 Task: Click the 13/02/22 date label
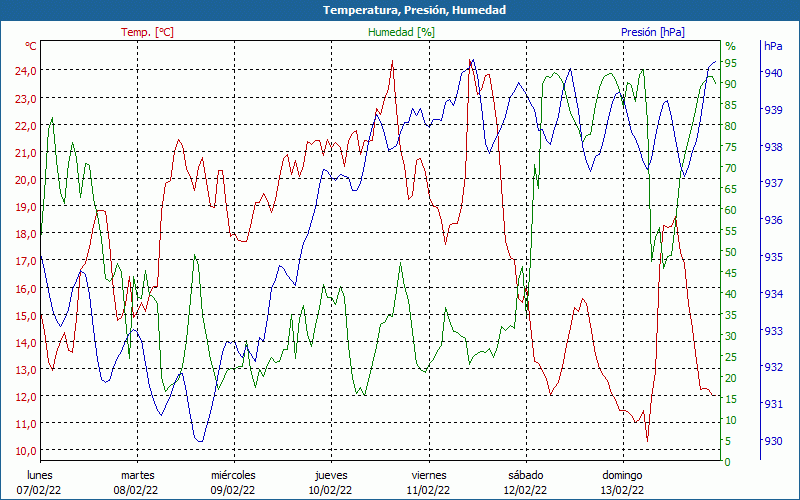[x=622, y=491]
